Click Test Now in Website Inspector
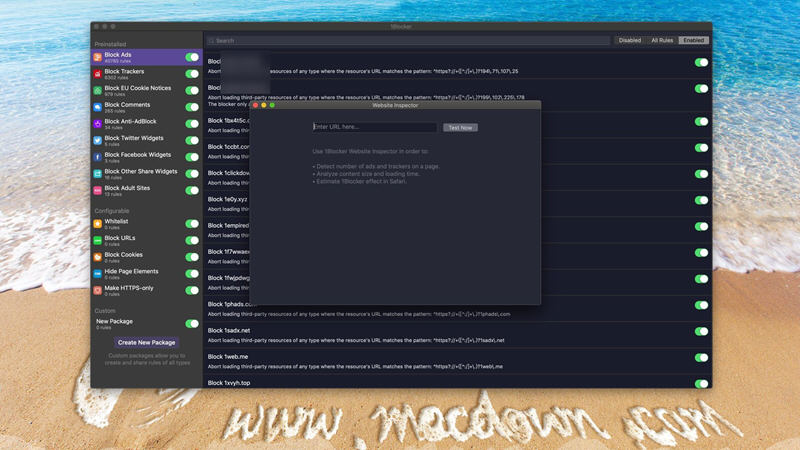Viewport: 800px width, 450px height. 460,128
